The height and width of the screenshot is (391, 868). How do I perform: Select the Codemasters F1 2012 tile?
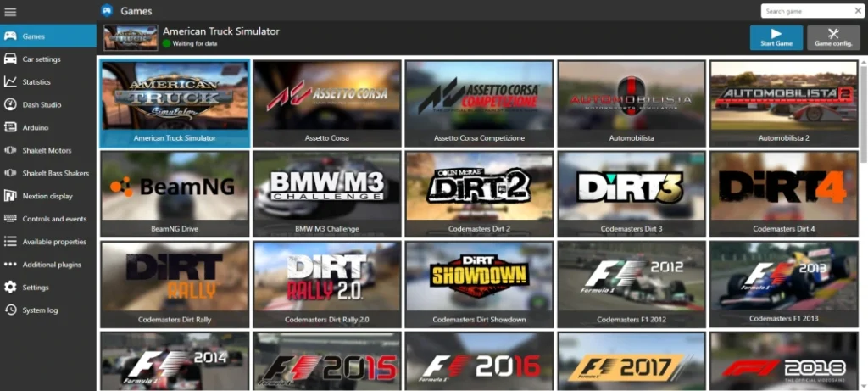(x=632, y=284)
